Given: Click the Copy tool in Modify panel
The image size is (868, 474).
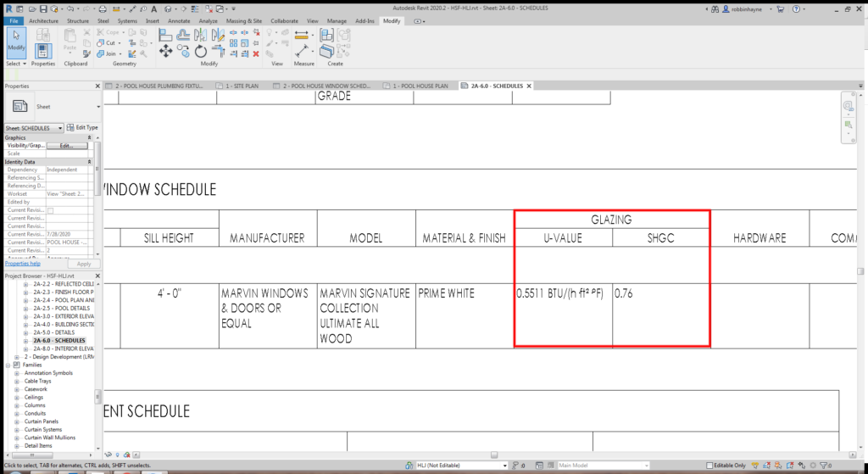Looking at the screenshot, I should pyautogui.click(x=183, y=52).
